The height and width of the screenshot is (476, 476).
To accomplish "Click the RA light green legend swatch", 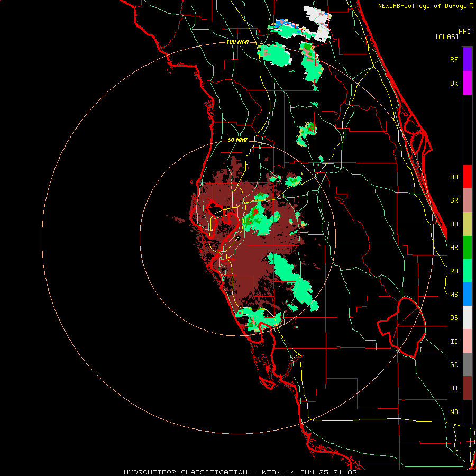I will pos(467,271).
